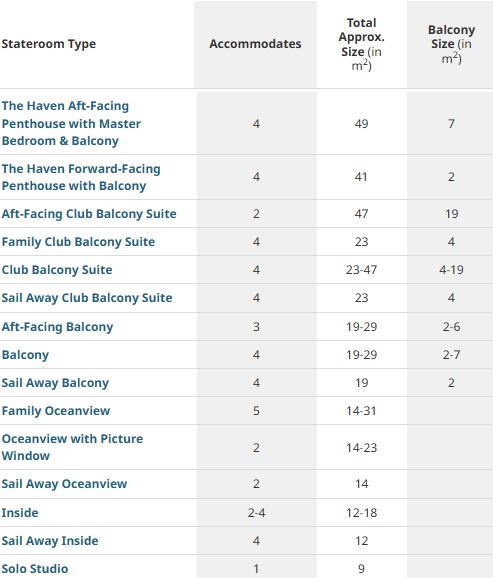Open Sail Away Club Balcony Suite
This screenshot has width=493, height=578.
coord(87,298)
